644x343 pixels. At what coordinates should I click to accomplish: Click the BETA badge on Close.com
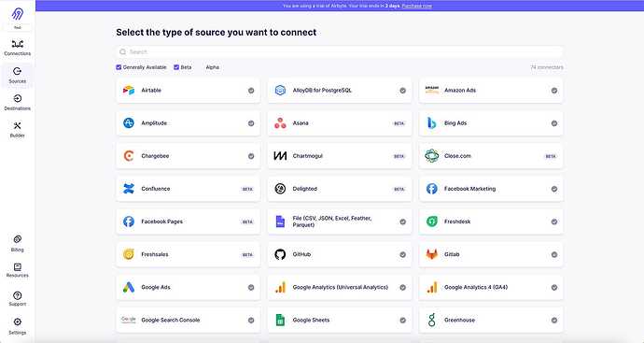(551, 156)
